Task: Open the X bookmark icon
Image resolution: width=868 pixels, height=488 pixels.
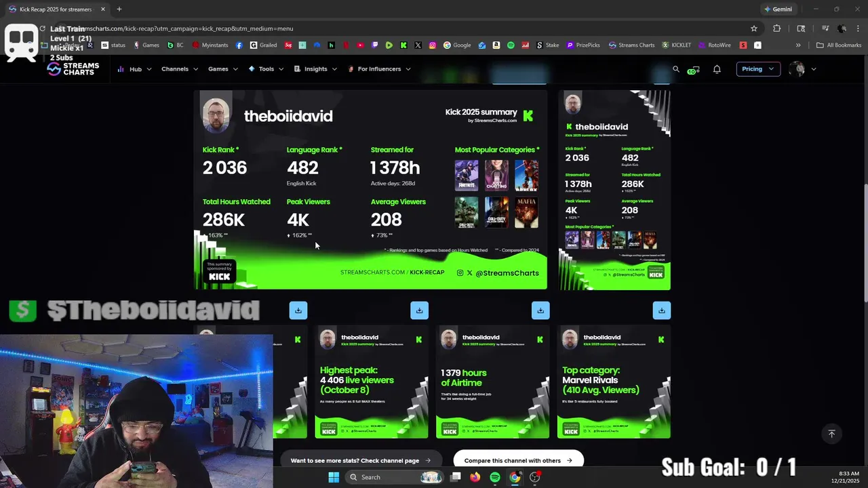Action: (x=418, y=45)
